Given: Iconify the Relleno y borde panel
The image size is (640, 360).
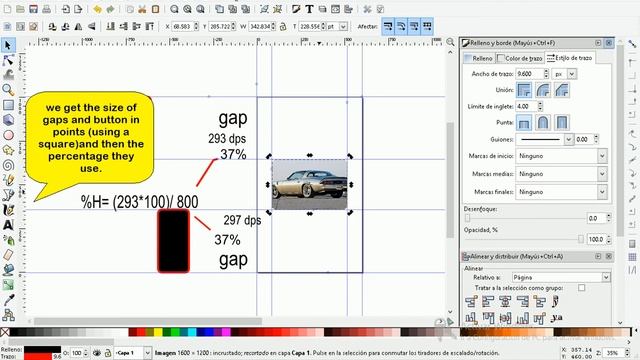Looking at the screenshot, I should pyautogui.click(x=598, y=43).
